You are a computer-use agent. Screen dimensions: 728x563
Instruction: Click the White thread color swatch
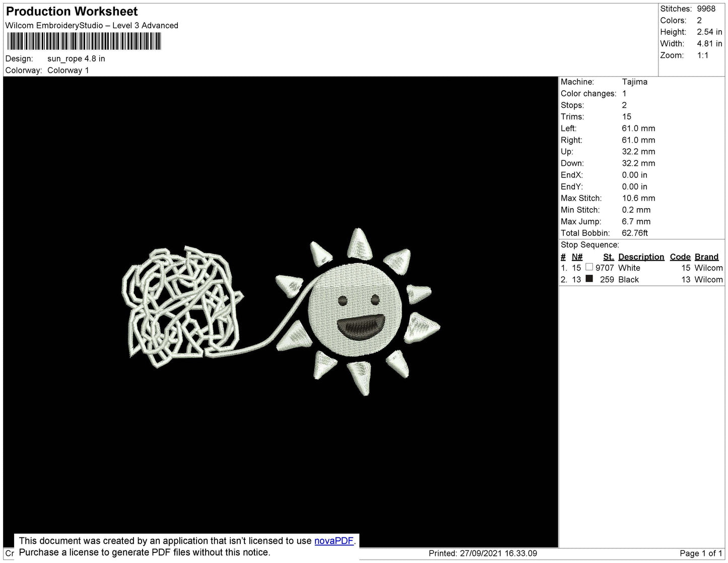589,267
